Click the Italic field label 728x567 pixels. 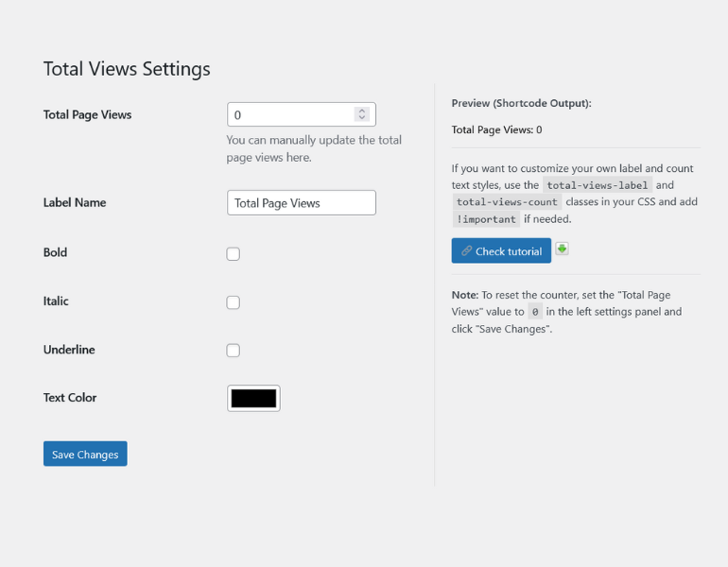(56, 301)
